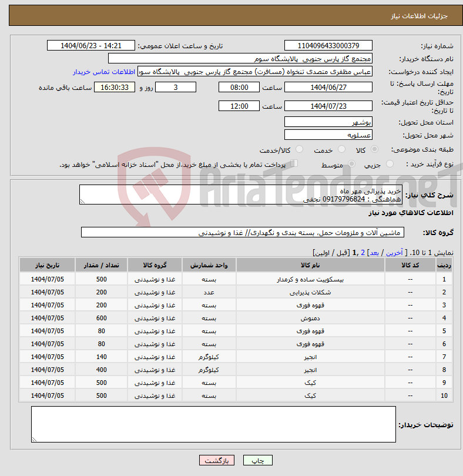Click the remaining time 16:30:33 field
The height and width of the screenshot is (476, 463).
115,87
